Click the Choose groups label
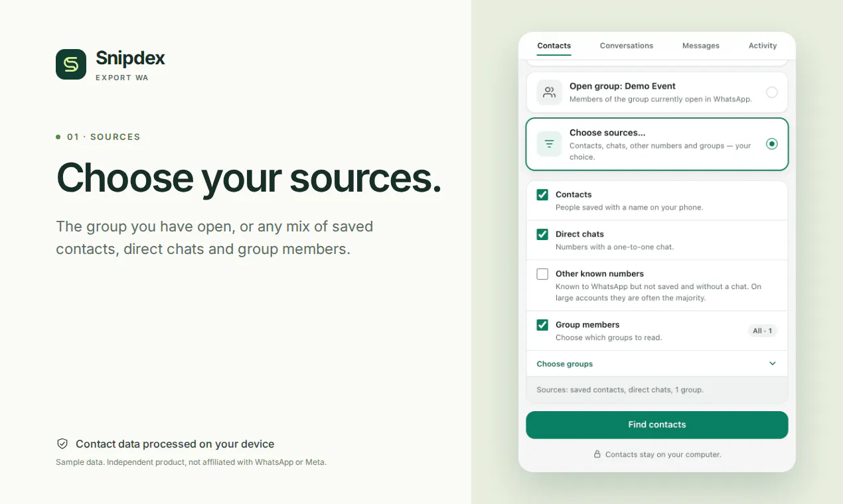Screen dimensions: 843x504 pos(565,364)
